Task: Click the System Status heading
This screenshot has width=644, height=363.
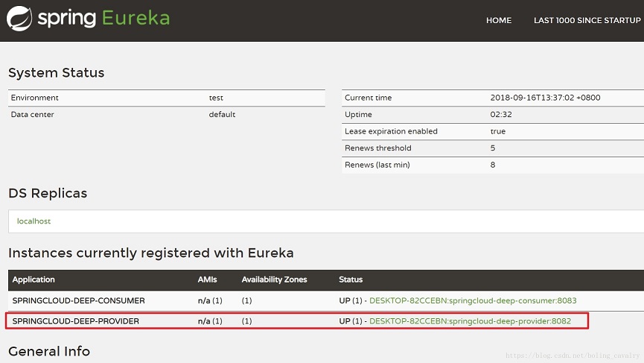Action: [x=56, y=73]
